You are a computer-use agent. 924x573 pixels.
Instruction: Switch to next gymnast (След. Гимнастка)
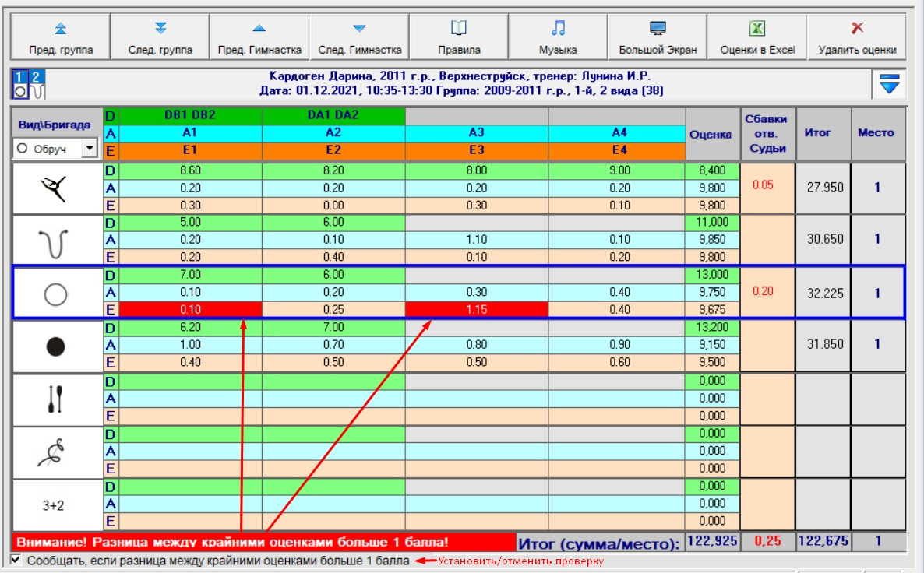[359, 37]
